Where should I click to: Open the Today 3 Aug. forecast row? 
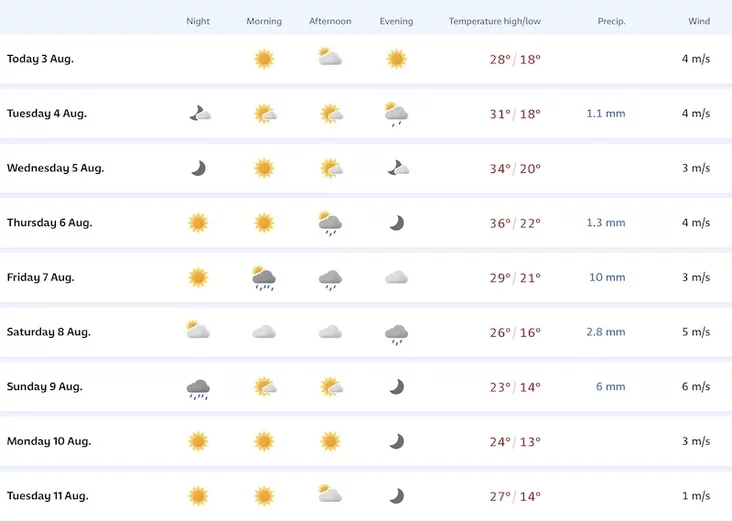point(366,59)
